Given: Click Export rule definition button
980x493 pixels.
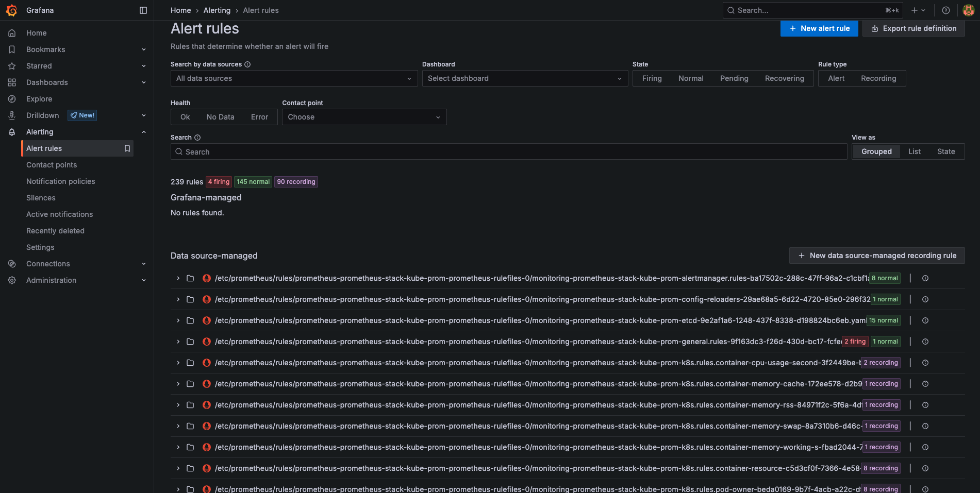Looking at the screenshot, I should coord(913,28).
